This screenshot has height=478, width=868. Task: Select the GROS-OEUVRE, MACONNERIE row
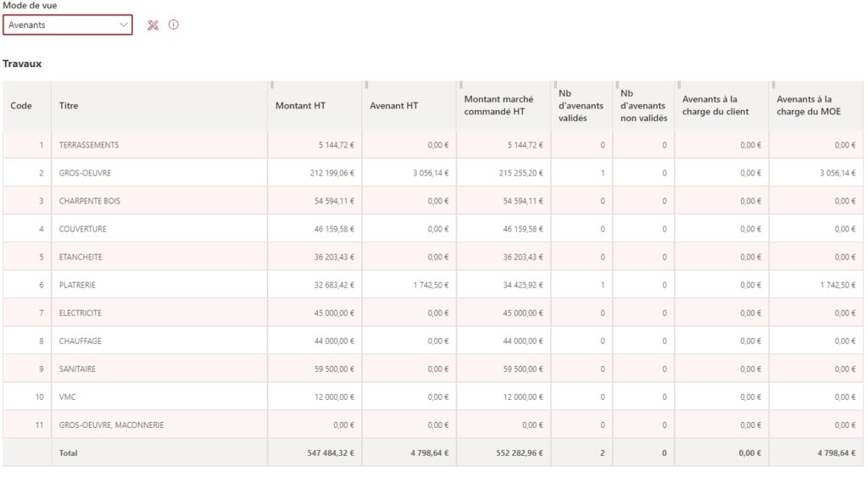[433, 425]
